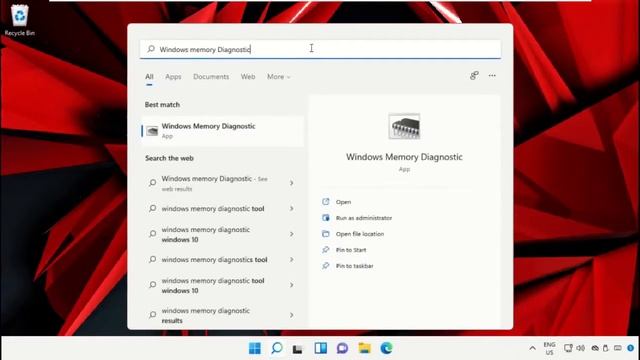This screenshot has height=360, width=640.
Task: Click the large memory chip app icon
Action: click(404, 127)
